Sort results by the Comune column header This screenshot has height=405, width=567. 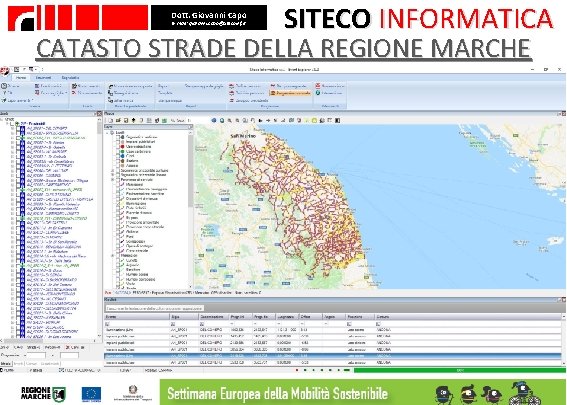(468, 317)
